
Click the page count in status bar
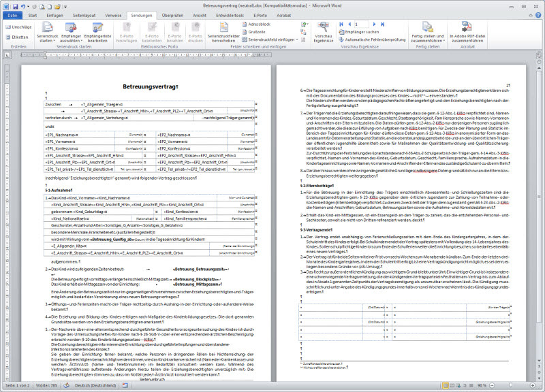18,385
